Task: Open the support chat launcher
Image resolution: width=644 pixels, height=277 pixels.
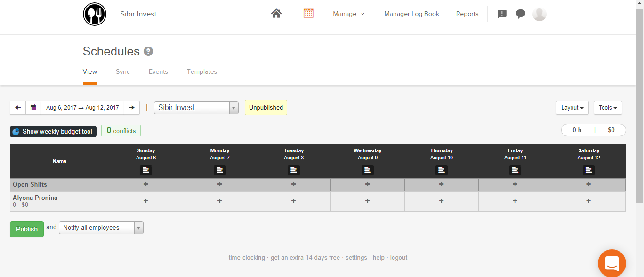Action: (612, 263)
